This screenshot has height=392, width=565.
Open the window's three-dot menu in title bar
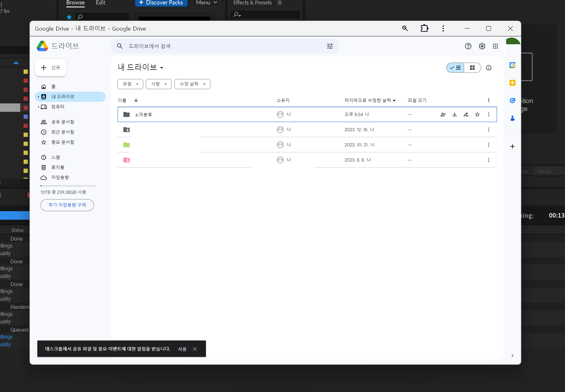(443, 28)
